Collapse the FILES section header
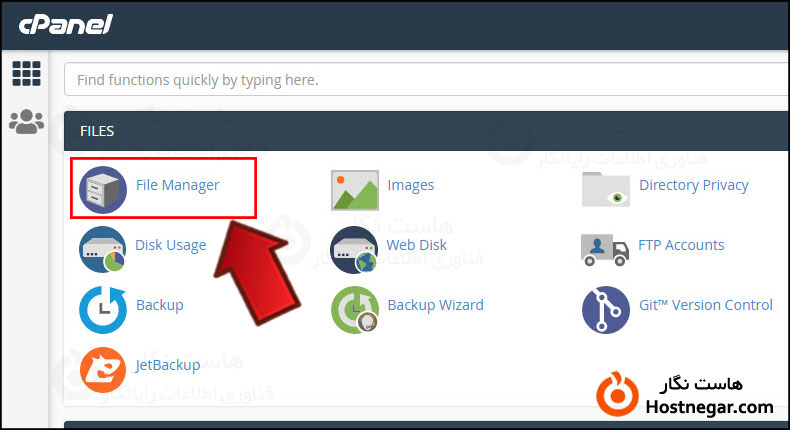This screenshot has height=430, width=790. pyautogui.click(x=426, y=131)
